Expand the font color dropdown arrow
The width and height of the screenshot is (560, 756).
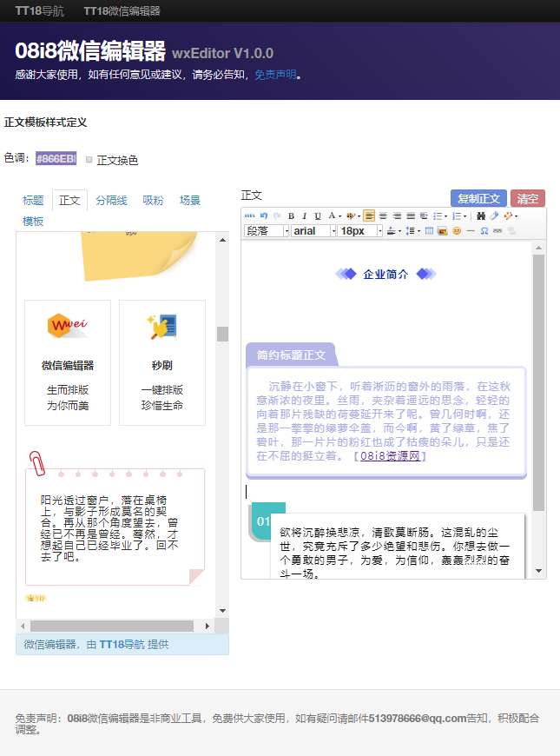pyautogui.click(x=340, y=216)
